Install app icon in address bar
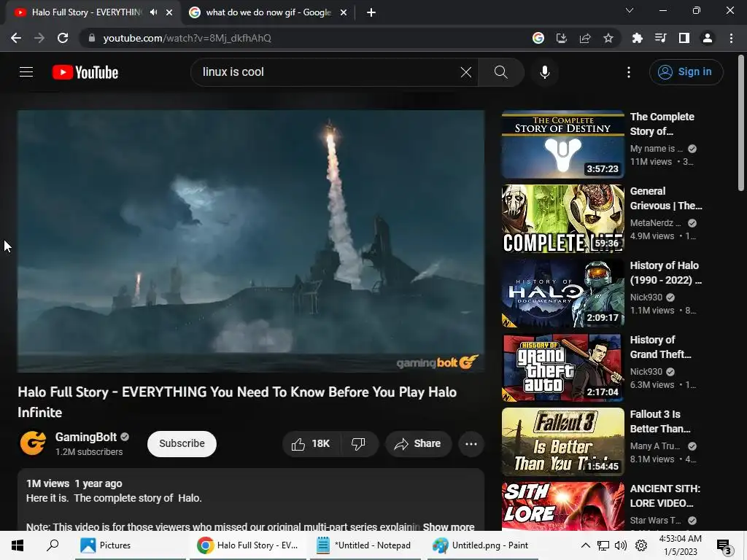 561,38
